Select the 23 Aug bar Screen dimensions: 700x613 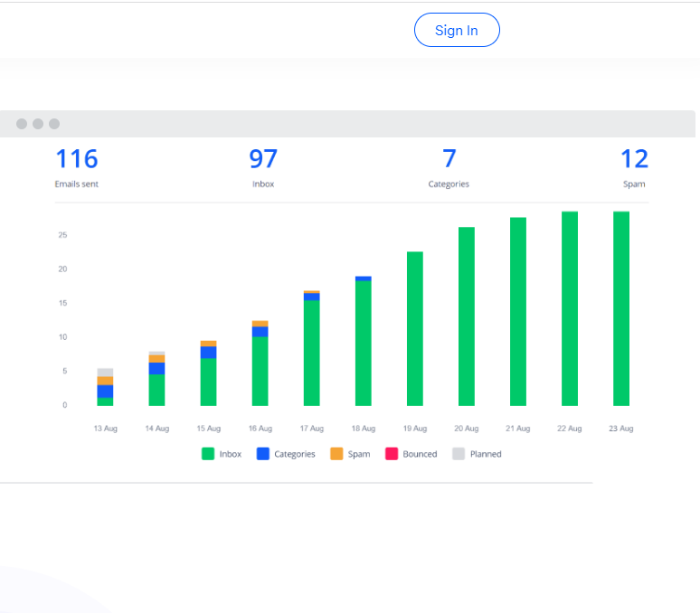[x=621, y=308]
